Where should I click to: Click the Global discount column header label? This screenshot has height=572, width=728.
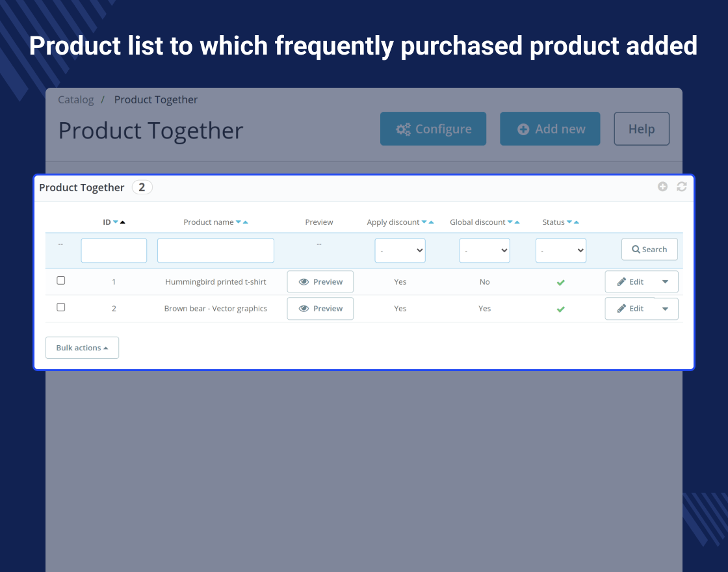click(x=477, y=222)
